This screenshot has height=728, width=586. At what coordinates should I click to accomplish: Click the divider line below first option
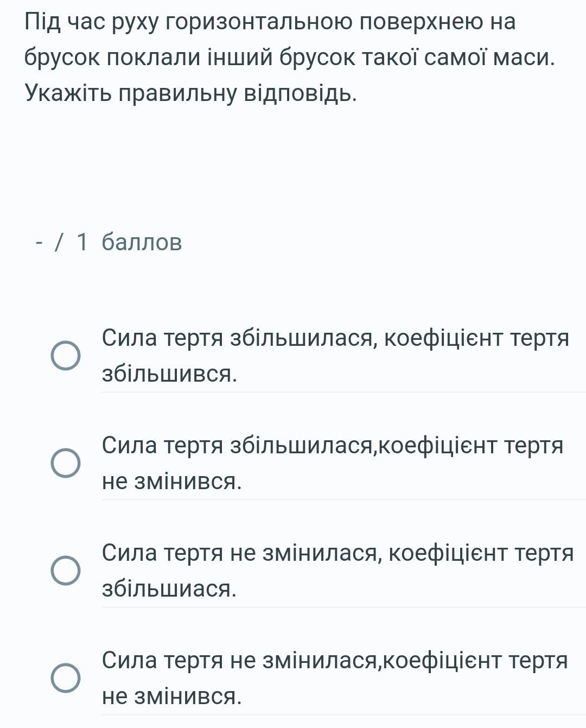[343, 392]
